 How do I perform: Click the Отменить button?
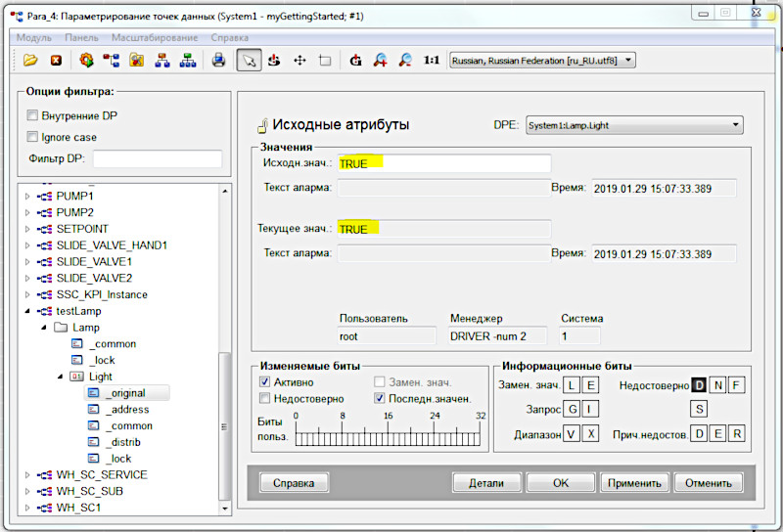[708, 482]
